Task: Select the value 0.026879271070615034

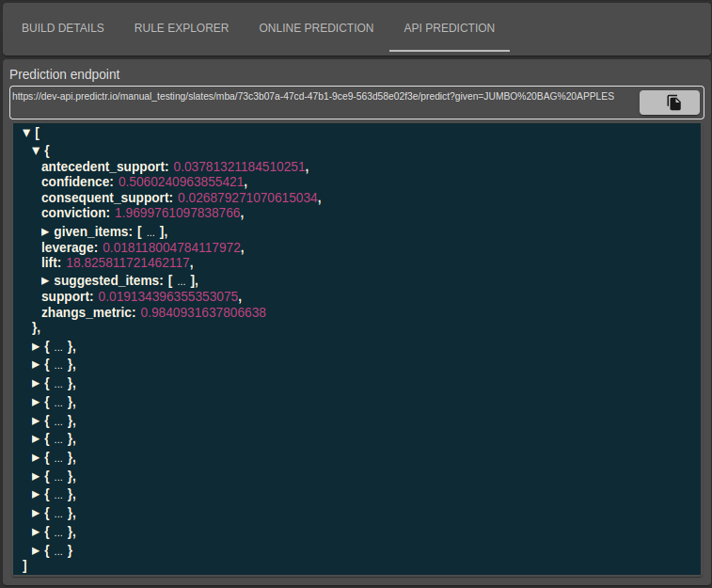Action: [x=248, y=198]
